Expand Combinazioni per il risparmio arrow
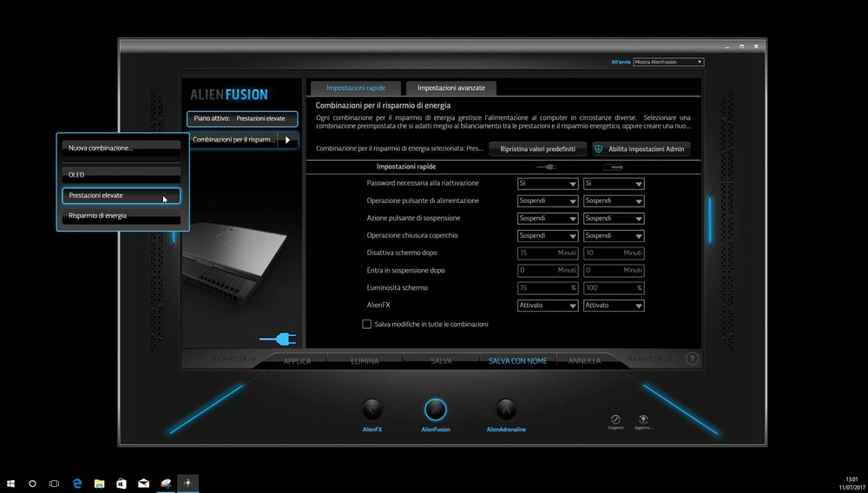Viewport: 868px width, 493px height. tap(287, 140)
